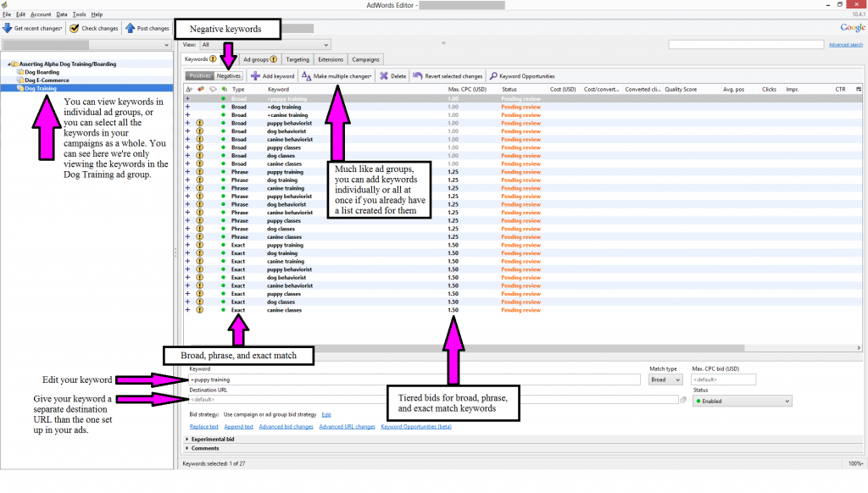The width and height of the screenshot is (868, 493).
Task: Click the Keyword text field containing +puppy training
Action: (415, 379)
